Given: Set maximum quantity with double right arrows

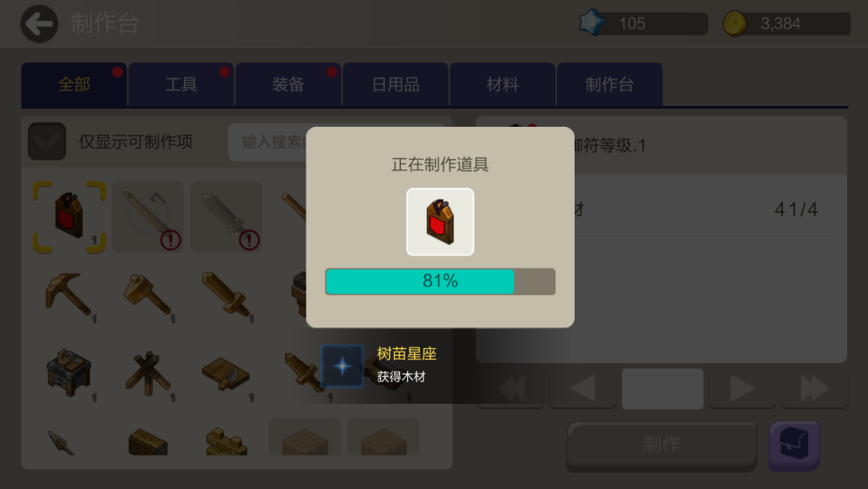Looking at the screenshot, I should pos(814,389).
